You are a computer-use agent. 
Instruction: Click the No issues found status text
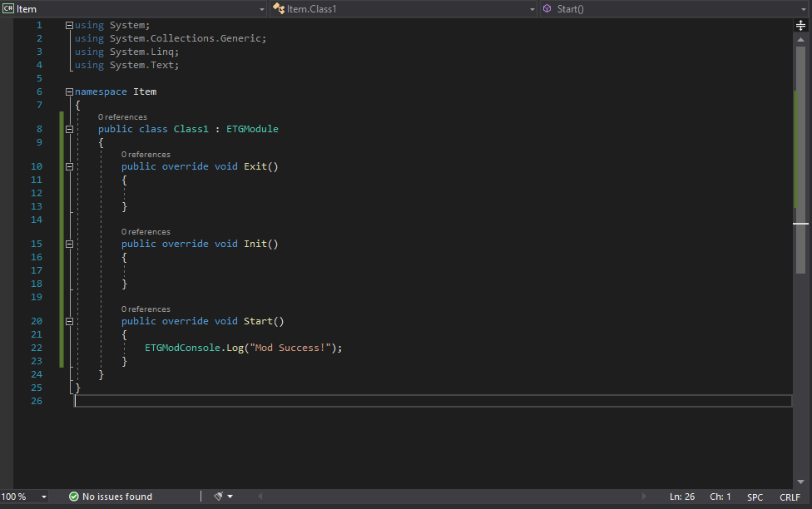(x=117, y=497)
